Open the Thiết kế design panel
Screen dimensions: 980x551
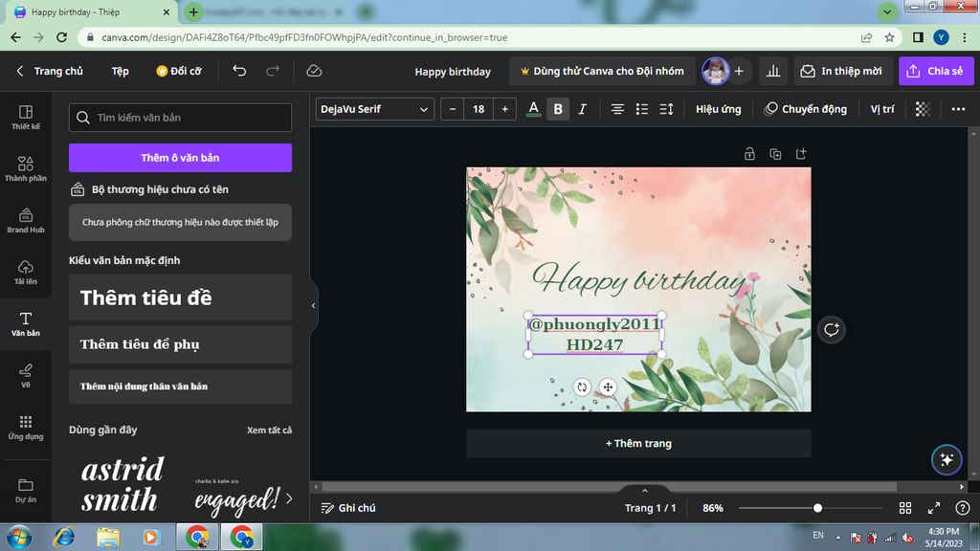[26, 117]
